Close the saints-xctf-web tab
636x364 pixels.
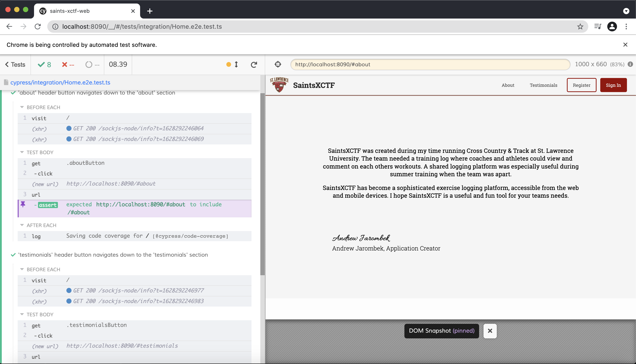coord(133,11)
